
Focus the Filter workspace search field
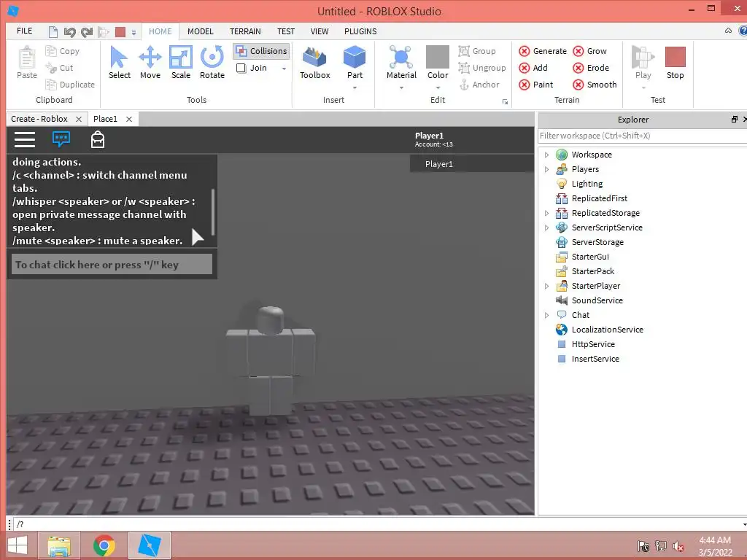642,136
